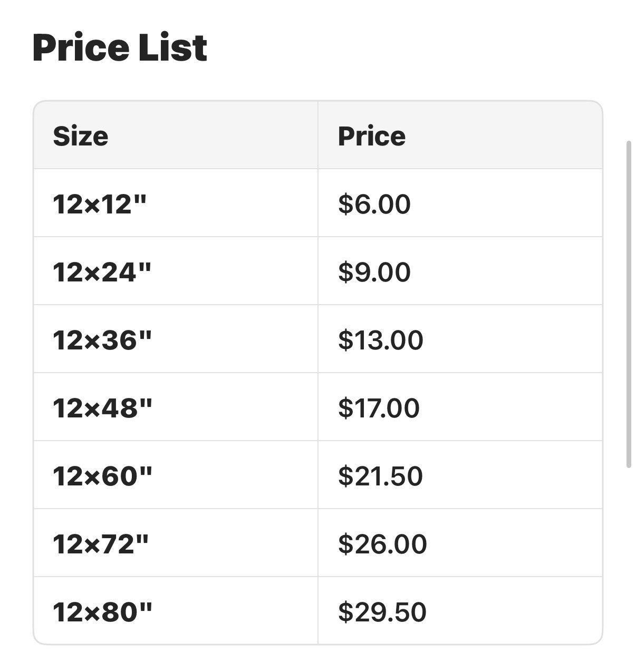Click the 12×12" size cell
This screenshot has width=636, height=672.
click(x=99, y=204)
